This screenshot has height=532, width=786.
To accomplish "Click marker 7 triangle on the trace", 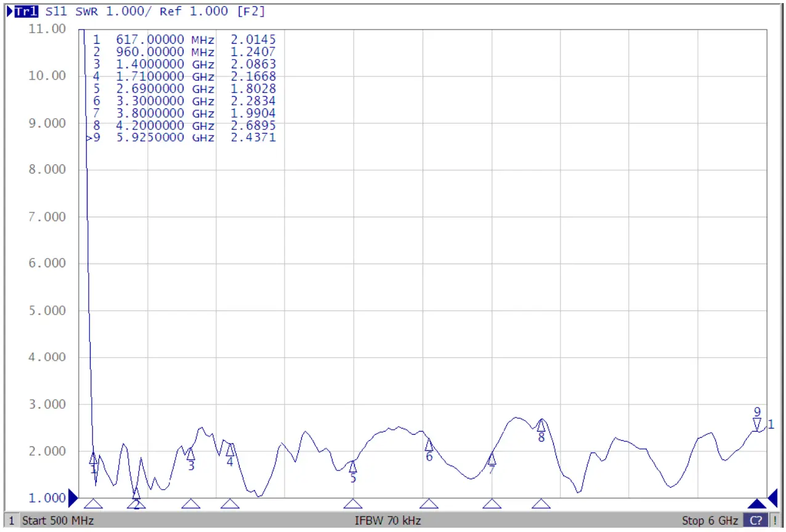I will [492, 459].
